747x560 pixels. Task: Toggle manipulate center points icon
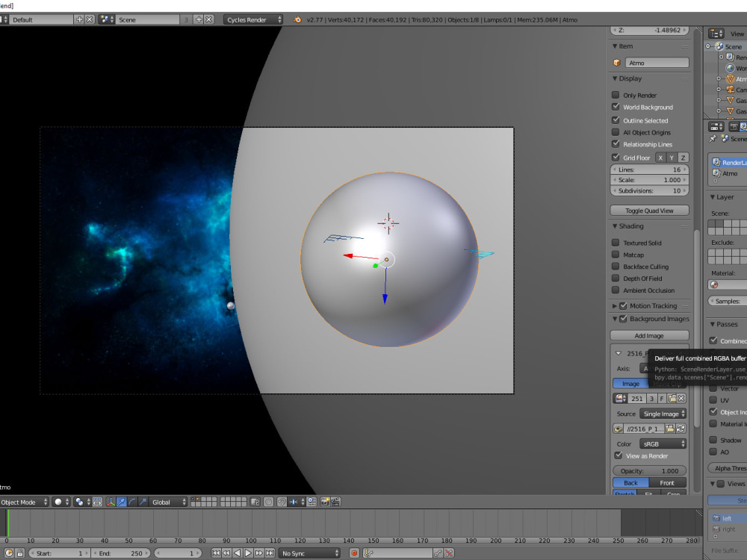click(97, 502)
